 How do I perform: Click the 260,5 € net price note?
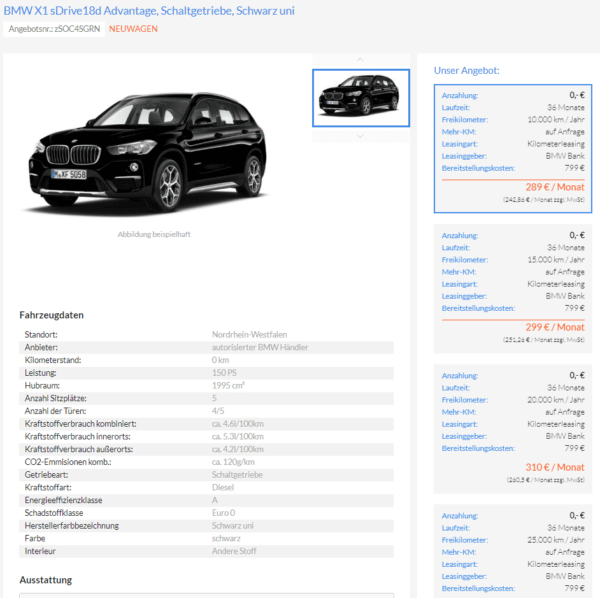click(546, 480)
